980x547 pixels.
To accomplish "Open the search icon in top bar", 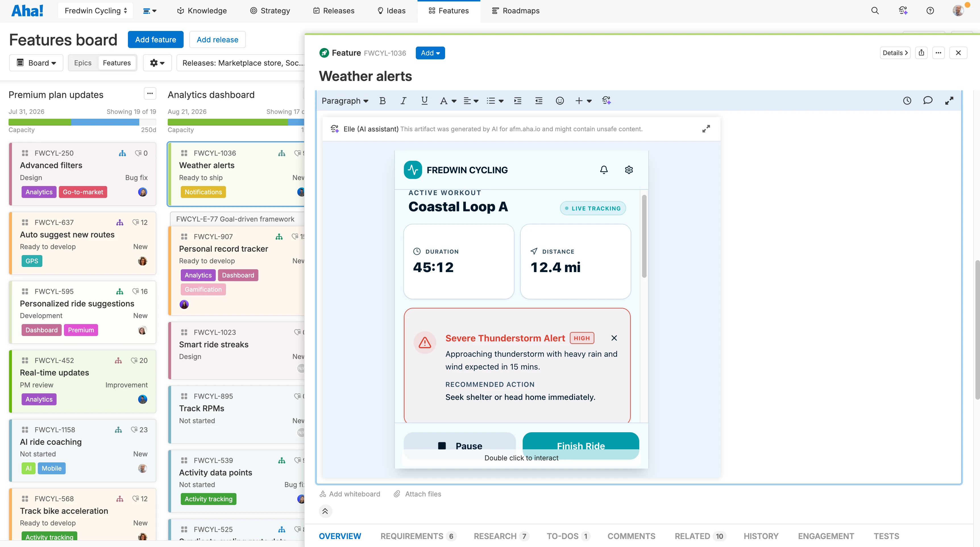I will (x=875, y=11).
